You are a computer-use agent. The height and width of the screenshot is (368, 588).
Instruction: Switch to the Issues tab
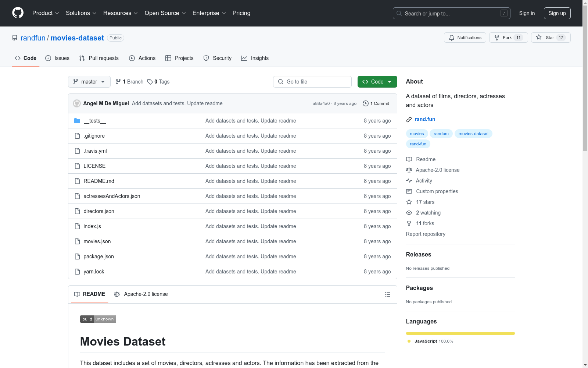[x=57, y=58]
